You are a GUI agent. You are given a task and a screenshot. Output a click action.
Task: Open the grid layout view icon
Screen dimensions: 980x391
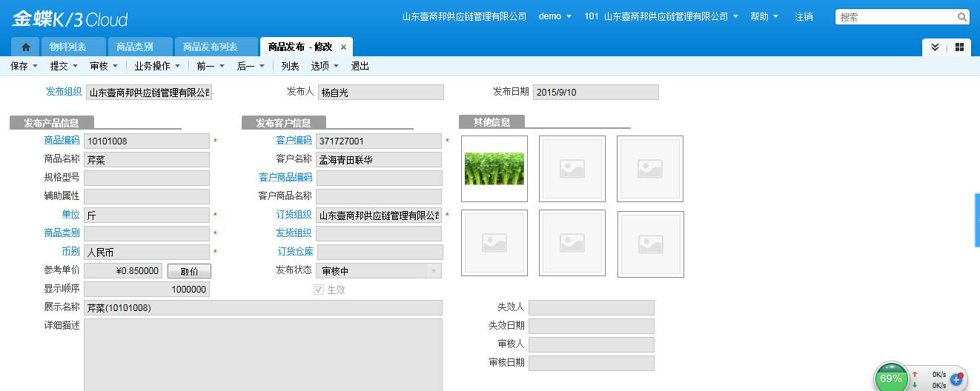[x=959, y=47]
